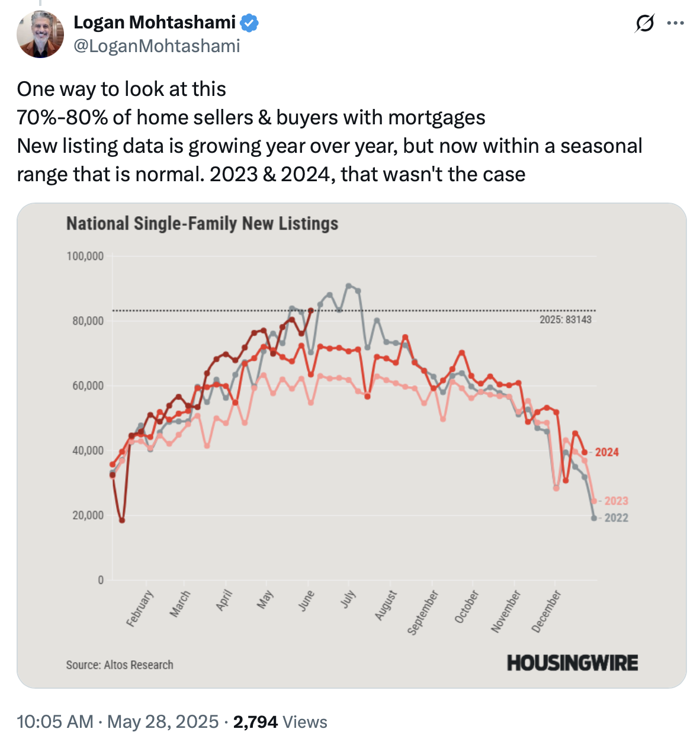Image resolution: width=700 pixels, height=745 pixels.
Task: Click the Source: Altos Research text
Action: point(120,665)
